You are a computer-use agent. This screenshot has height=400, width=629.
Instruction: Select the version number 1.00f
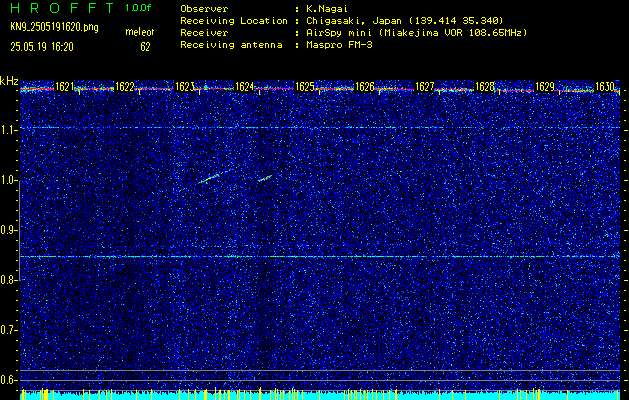[x=138, y=8]
